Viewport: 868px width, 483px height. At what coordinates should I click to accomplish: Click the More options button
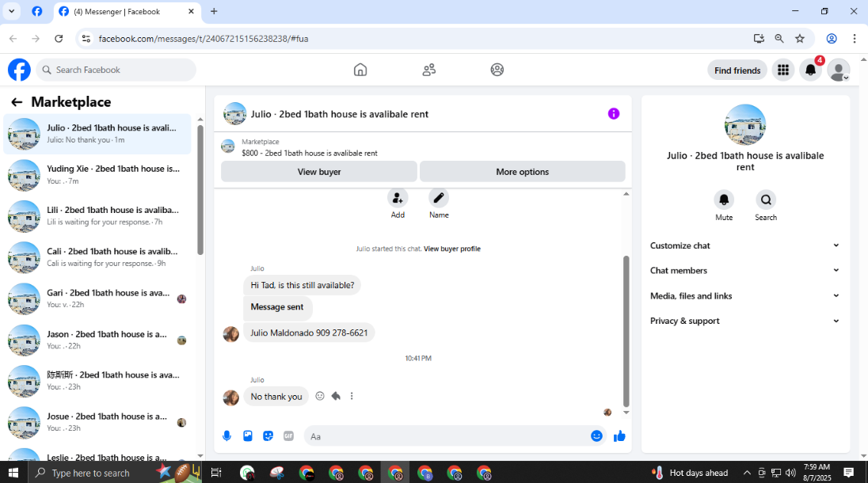[522, 172]
